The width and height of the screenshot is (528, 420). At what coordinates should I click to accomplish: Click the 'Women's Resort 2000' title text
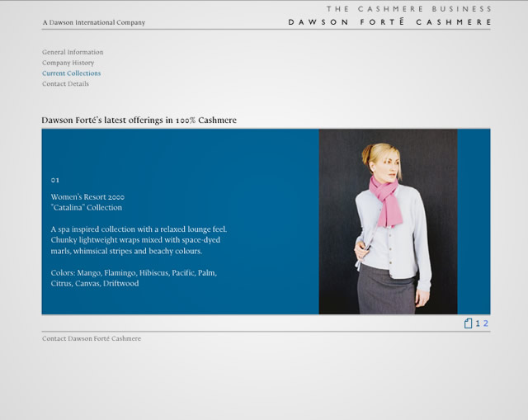pyautogui.click(x=87, y=197)
